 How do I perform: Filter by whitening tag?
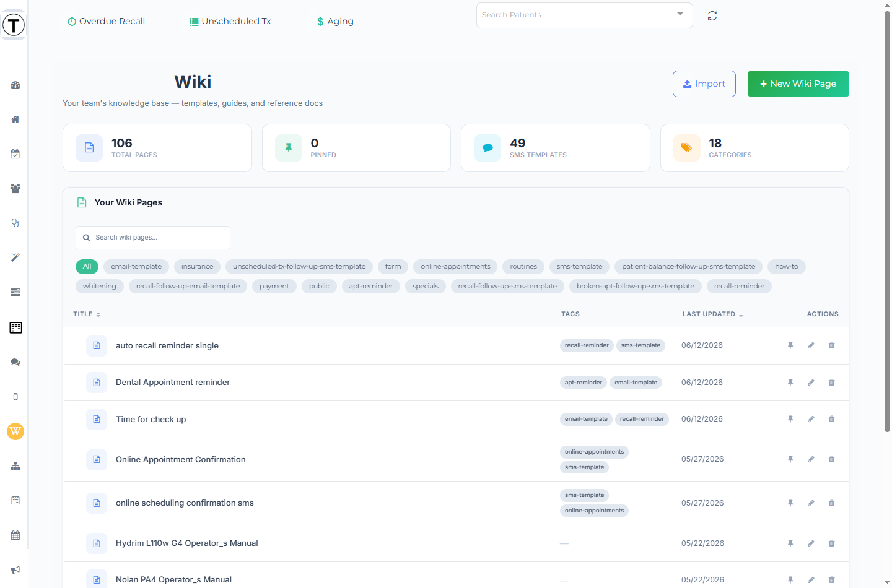coord(100,287)
